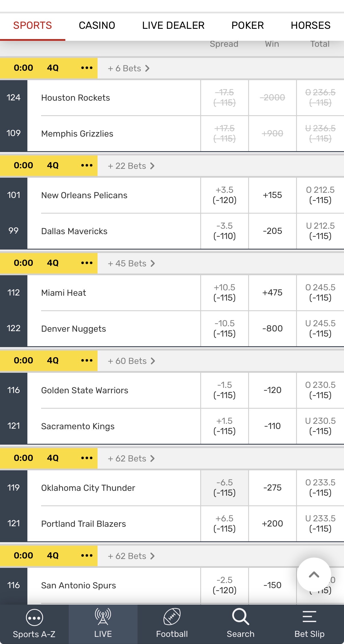Toggle Over 245.5 total for Miami-Denver

tap(320, 293)
